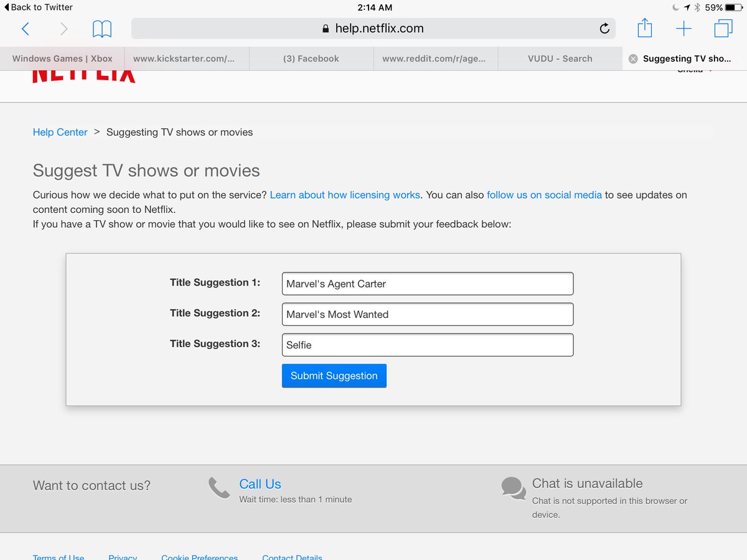Open the Share sheet icon
This screenshot has width=747, height=560.
tap(645, 28)
